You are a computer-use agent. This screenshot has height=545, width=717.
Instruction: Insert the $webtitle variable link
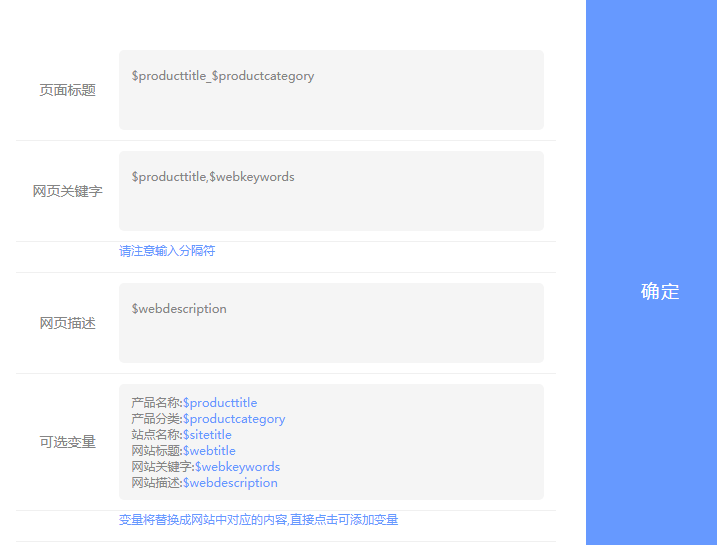click(x=209, y=451)
